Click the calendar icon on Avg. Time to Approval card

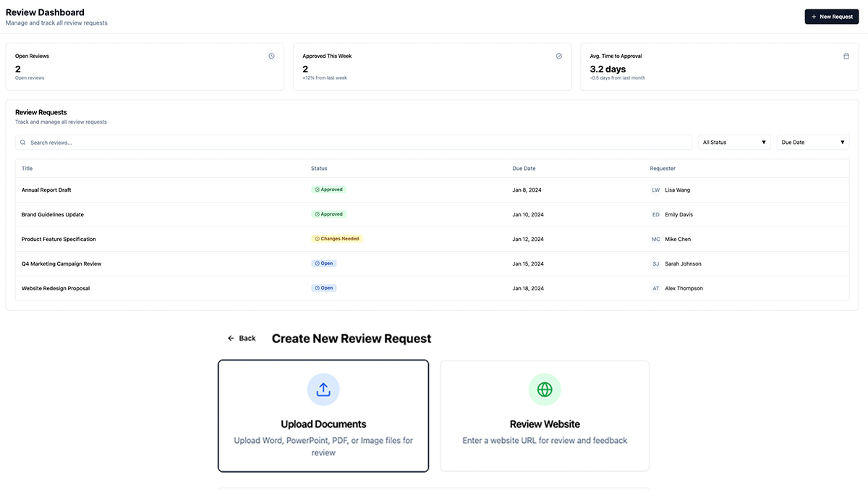(846, 56)
